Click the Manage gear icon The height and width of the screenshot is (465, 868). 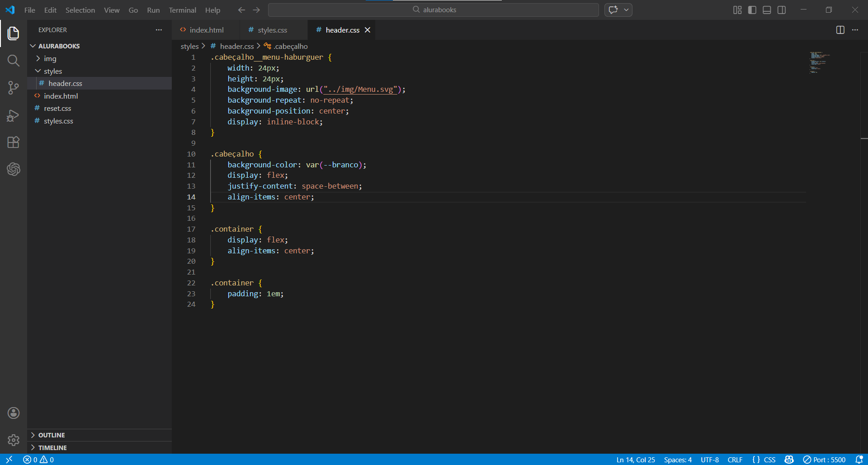click(x=14, y=440)
